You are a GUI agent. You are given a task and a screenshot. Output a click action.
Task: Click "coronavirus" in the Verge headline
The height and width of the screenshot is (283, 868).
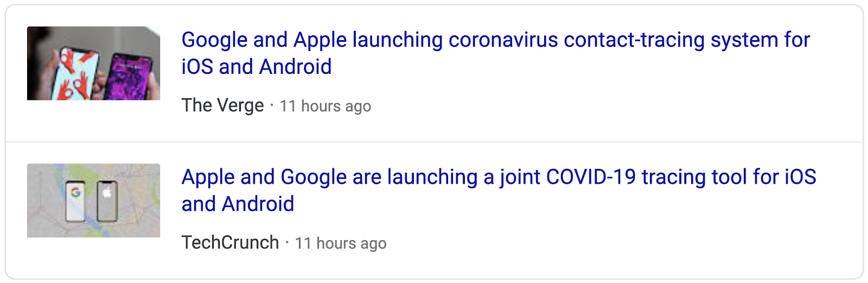tap(503, 40)
